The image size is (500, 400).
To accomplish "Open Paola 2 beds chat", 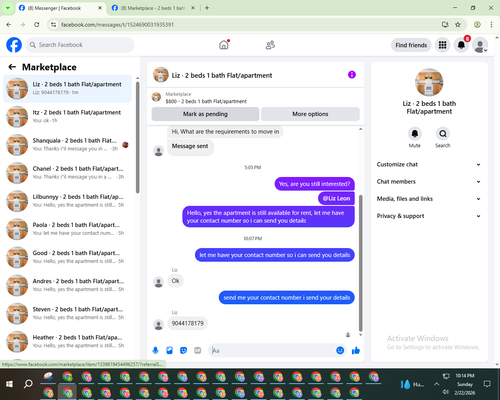I will point(67,229).
